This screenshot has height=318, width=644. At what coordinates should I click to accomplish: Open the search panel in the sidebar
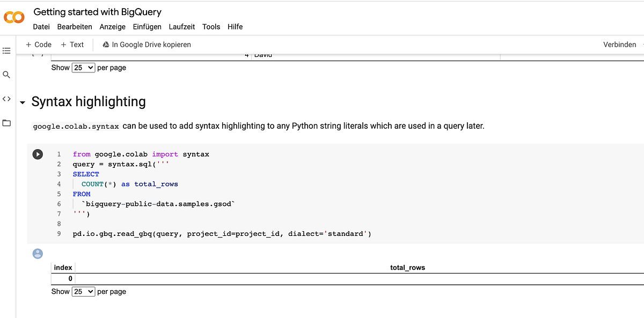[6, 75]
